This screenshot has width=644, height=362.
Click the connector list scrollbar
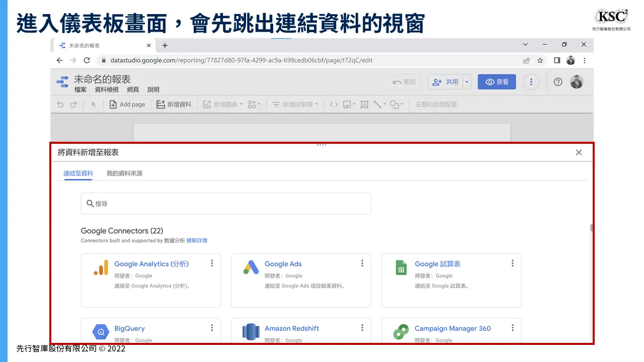tap(592, 228)
